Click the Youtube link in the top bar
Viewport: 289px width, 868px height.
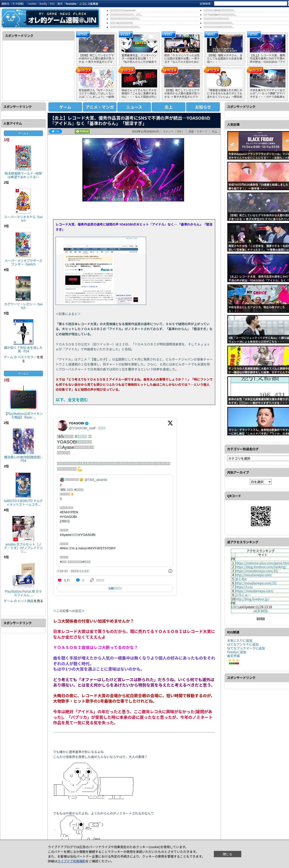[71, 4]
